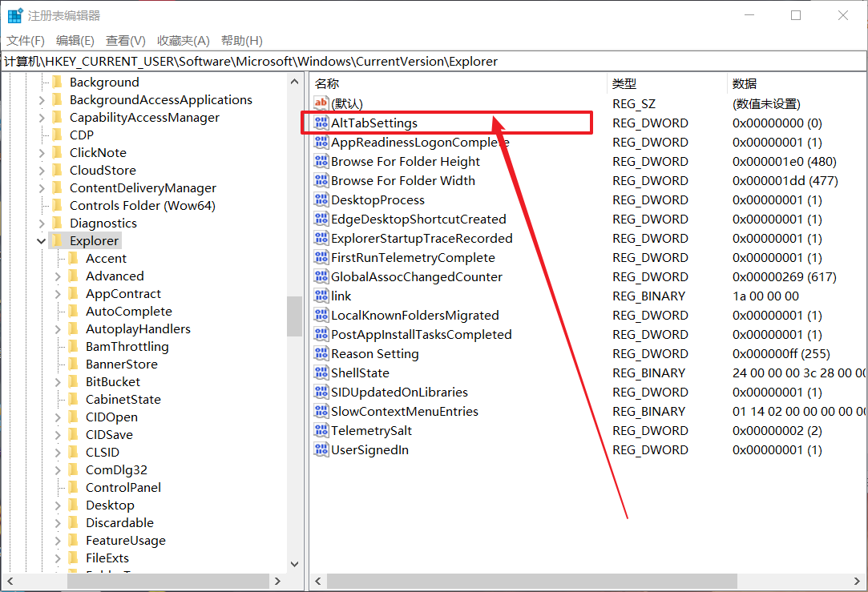Click the ShellState binary value icon
Image resolution: width=868 pixels, height=592 pixels.
(321, 373)
